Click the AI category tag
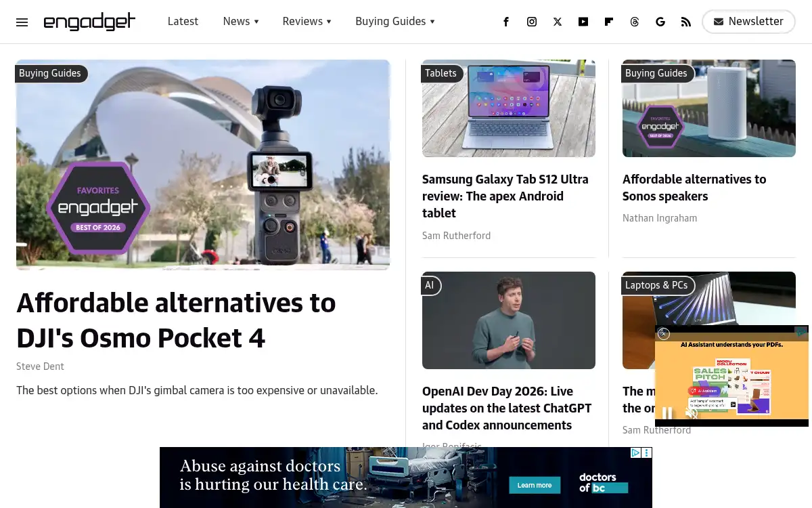812x508 pixels. [x=430, y=285]
